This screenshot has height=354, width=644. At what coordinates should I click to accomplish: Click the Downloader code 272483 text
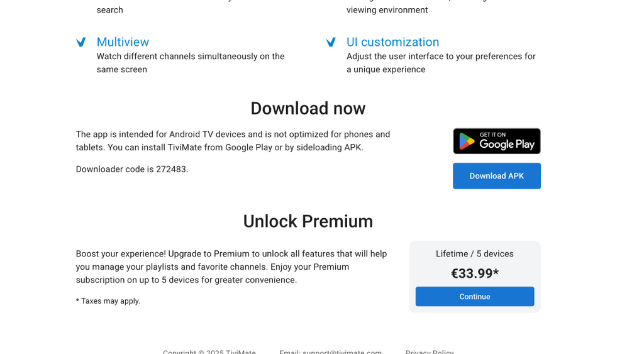[x=132, y=169]
